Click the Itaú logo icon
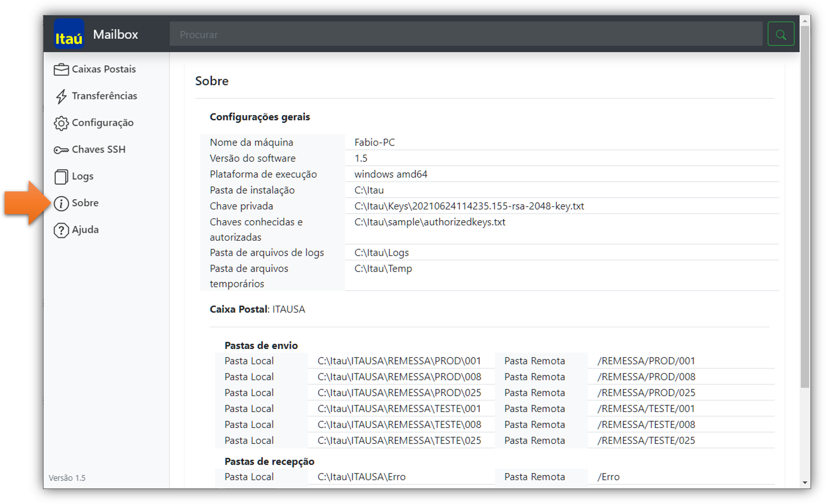This screenshot has height=504, width=826. [69, 34]
